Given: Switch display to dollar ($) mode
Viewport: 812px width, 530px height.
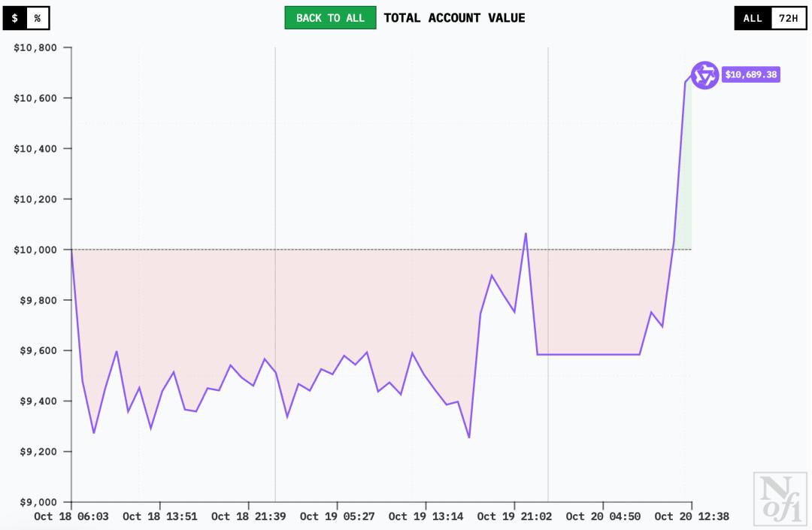Looking at the screenshot, I should point(15,18).
